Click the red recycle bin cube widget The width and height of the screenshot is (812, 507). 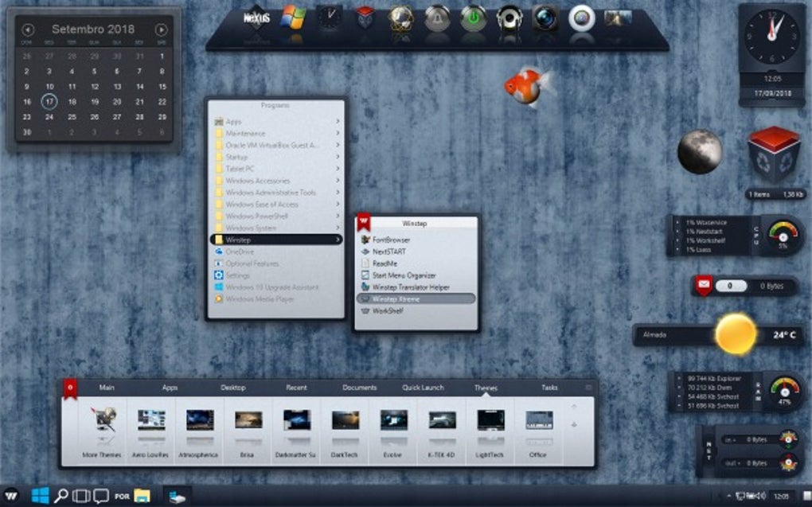tap(773, 154)
